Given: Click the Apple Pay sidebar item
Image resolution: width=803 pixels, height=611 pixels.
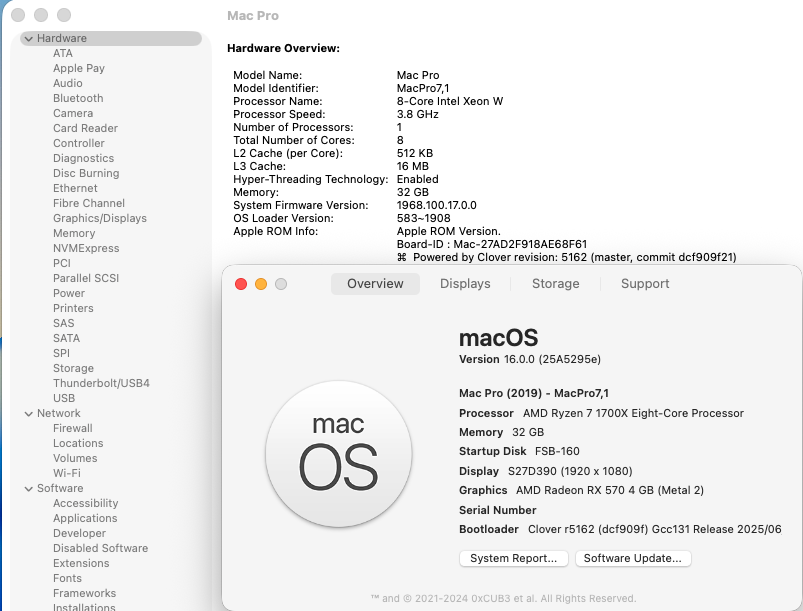Looking at the screenshot, I should click(x=79, y=68).
